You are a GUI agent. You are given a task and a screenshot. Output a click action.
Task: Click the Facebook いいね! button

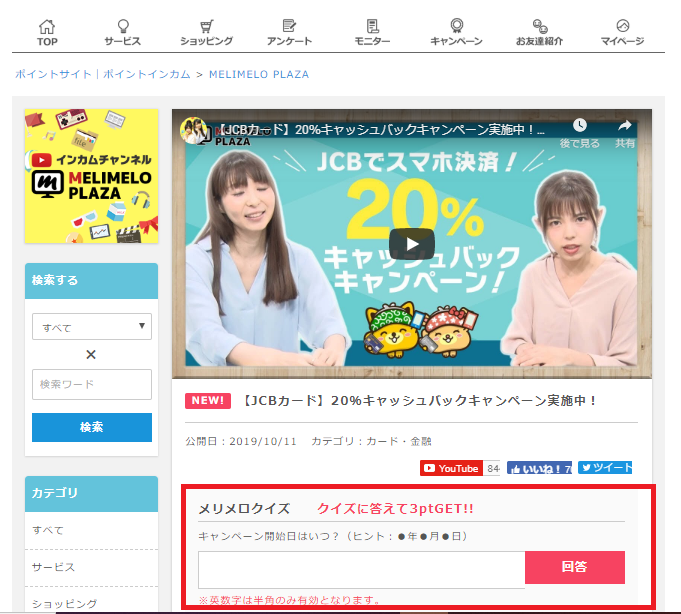pos(539,468)
